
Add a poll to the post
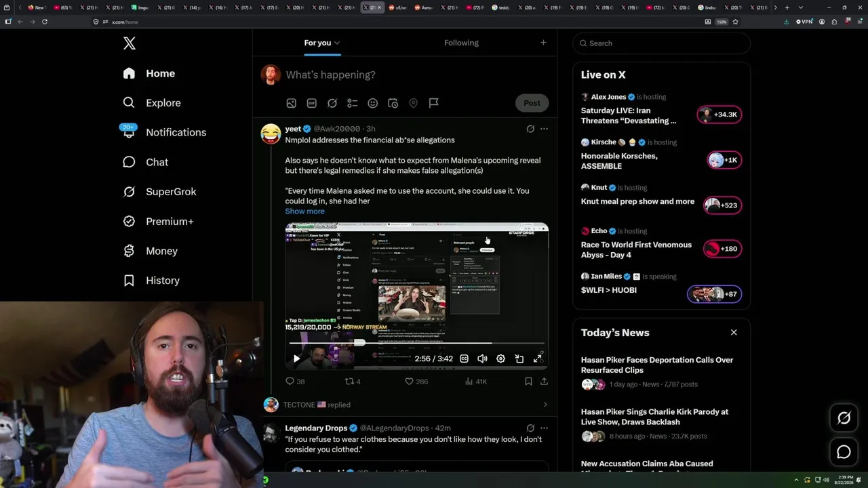pos(352,103)
